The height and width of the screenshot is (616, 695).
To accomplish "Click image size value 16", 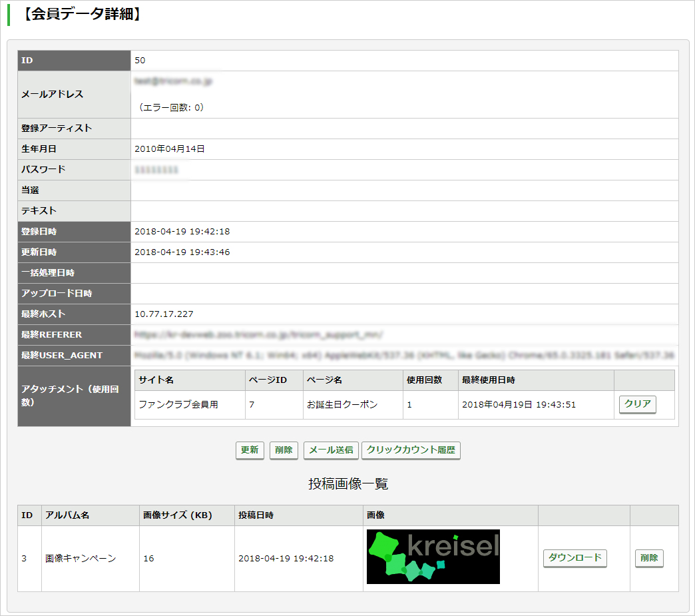I will click(x=149, y=558).
